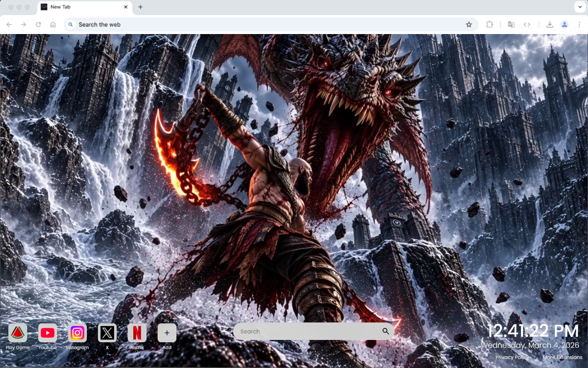Open the Netflix shortcut
Image resolution: width=588 pixels, height=368 pixels.
[137, 333]
